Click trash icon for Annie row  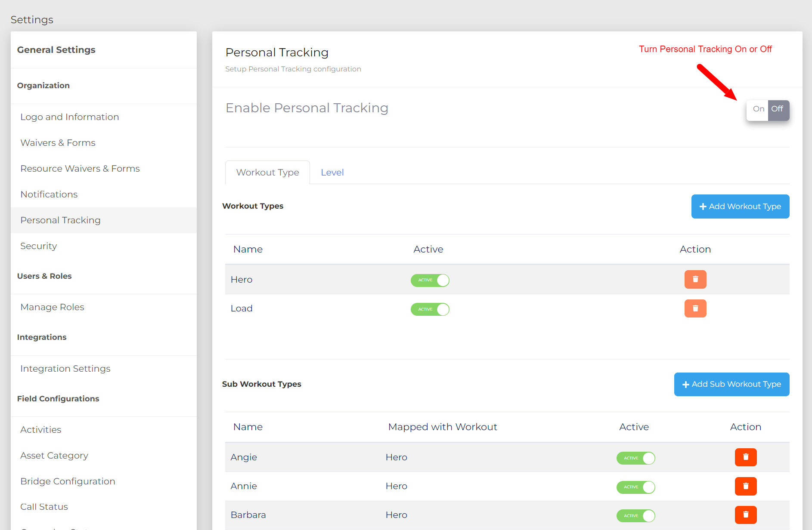745,486
